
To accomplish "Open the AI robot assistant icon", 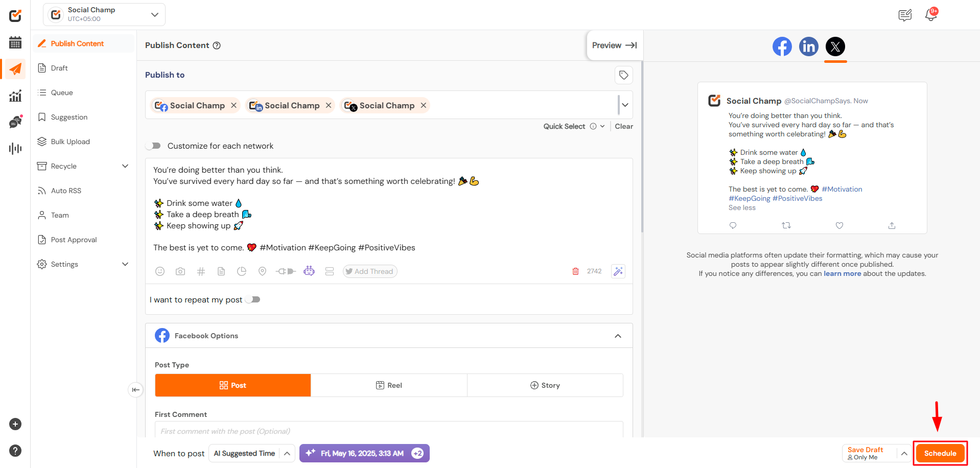I will point(309,271).
